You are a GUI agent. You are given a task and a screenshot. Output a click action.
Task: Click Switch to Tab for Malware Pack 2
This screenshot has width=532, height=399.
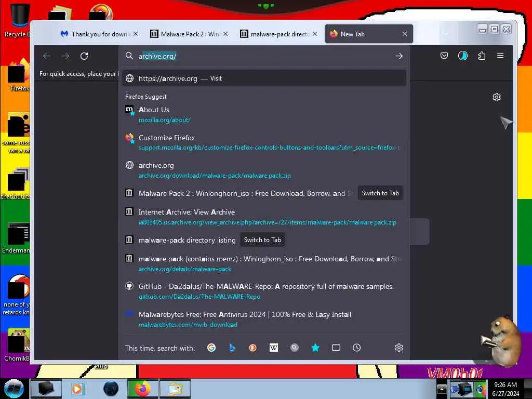point(380,193)
